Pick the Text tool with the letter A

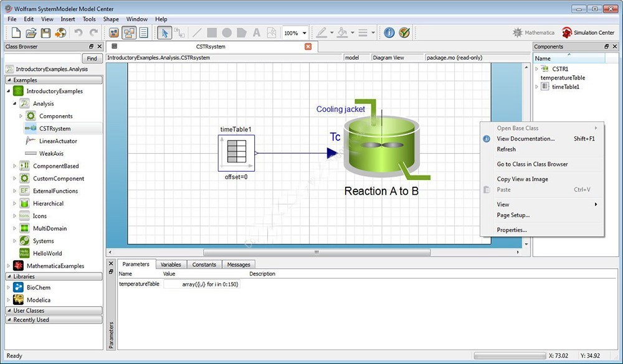point(256,32)
